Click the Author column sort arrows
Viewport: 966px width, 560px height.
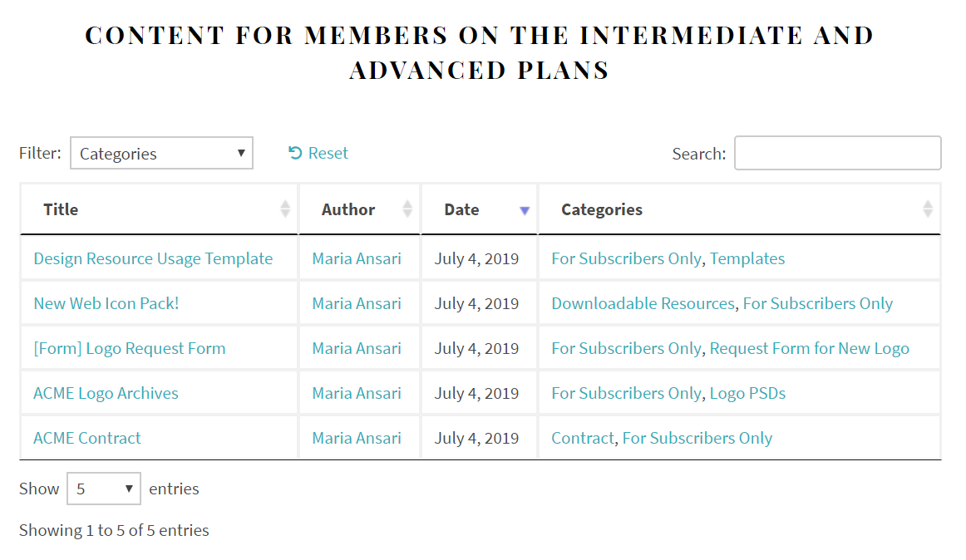click(x=407, y=209)
